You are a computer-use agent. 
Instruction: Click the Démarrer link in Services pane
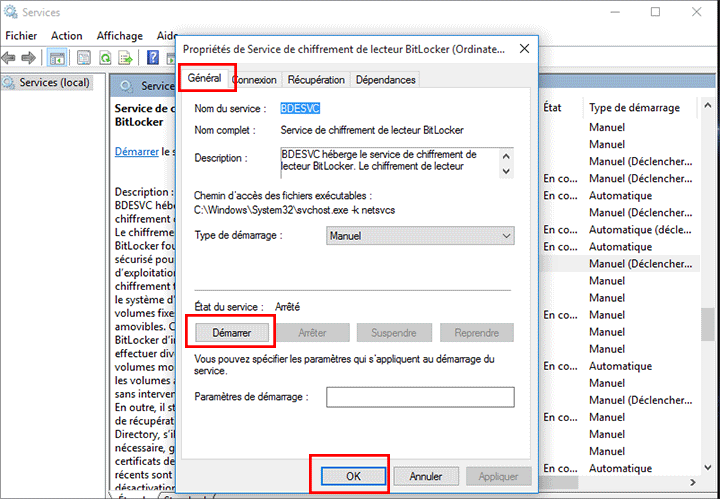click(x=136, y=151)
